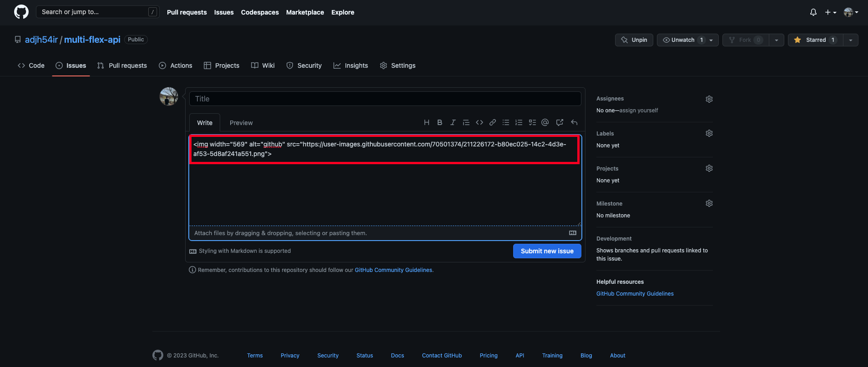
Task: Open the Actions tab
Action: pos(176,65)
